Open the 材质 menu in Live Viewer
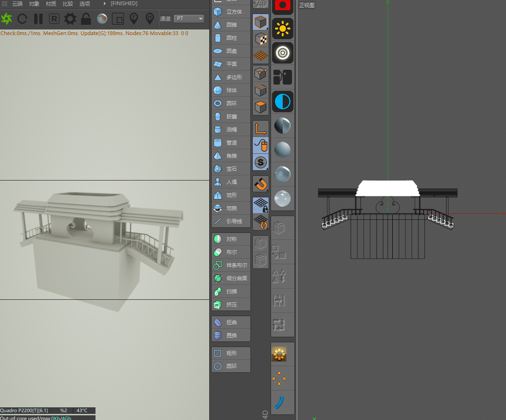The width and height of the screenshot is (506, 420). pyautogui.click(x=51, y=4)
